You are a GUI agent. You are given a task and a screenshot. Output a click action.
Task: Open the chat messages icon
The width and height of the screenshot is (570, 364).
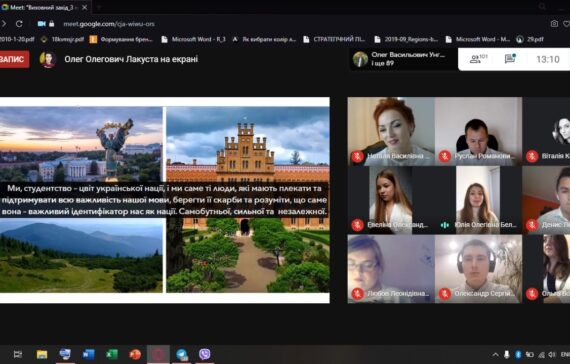510,59
